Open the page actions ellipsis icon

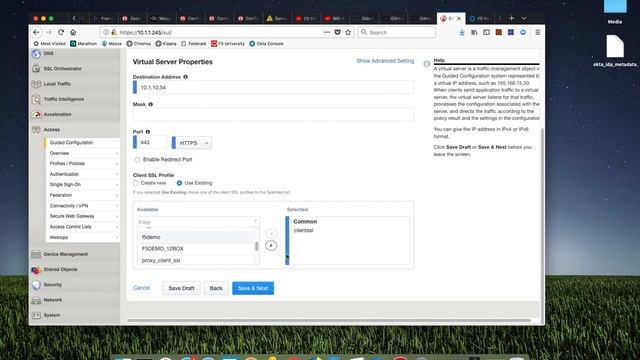tap(327, 32)
